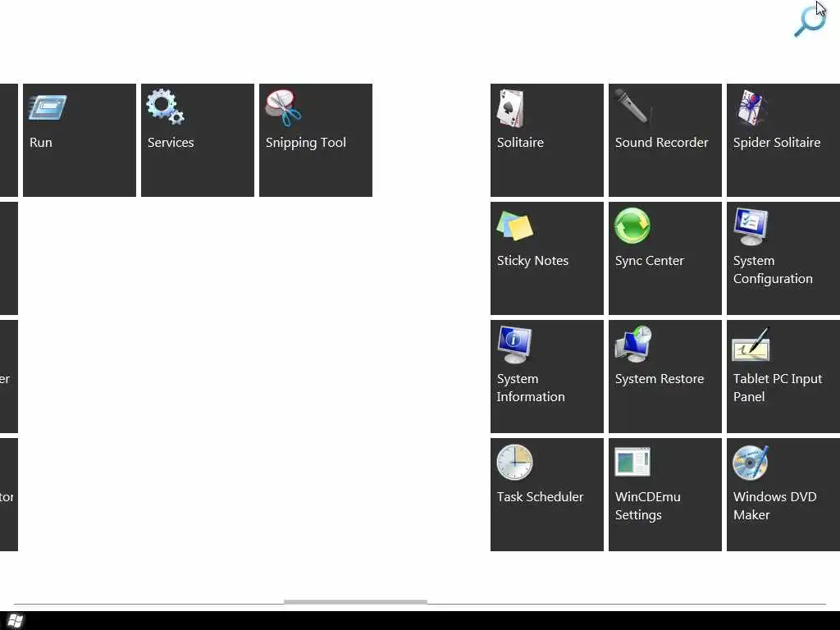This screenshot has width=840, height=630.
Task: Click the 'Snipping Tool' label
Action: coord(306,143)
